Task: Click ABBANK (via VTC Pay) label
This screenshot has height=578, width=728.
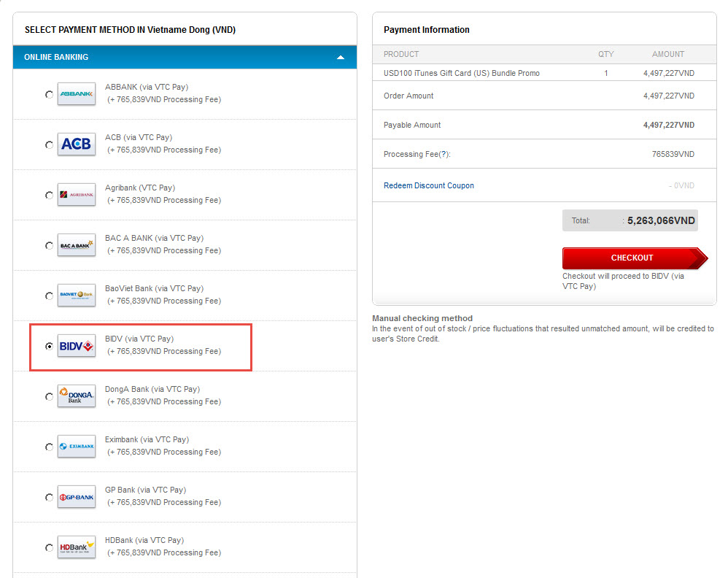Action: [146, 87]
